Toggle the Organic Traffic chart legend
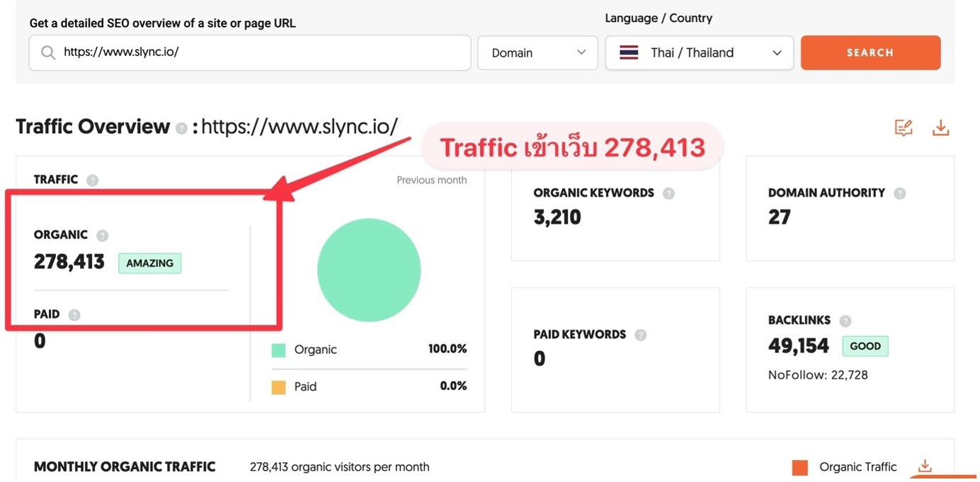The image size is (980, 482). (844, 467)
